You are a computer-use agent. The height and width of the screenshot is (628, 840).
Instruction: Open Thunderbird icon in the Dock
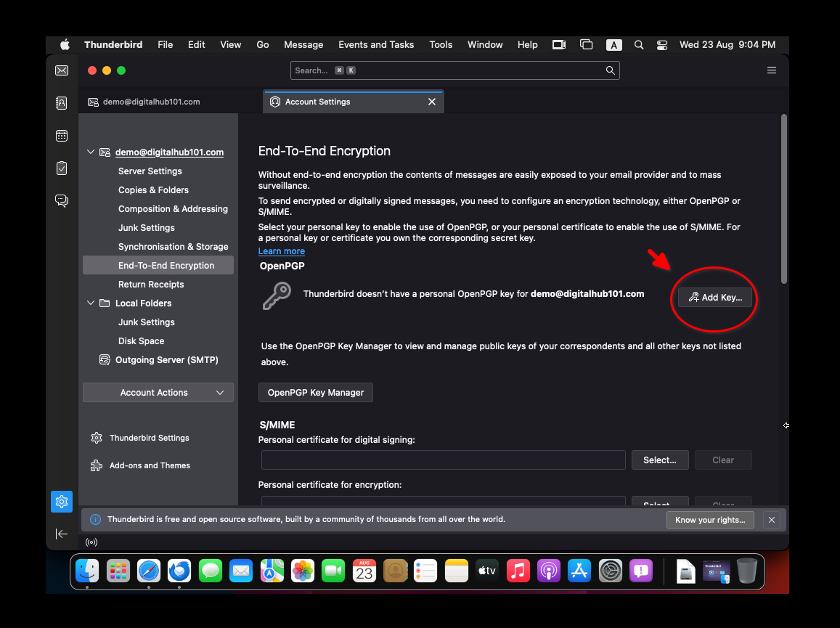click(x=179, y=571)
